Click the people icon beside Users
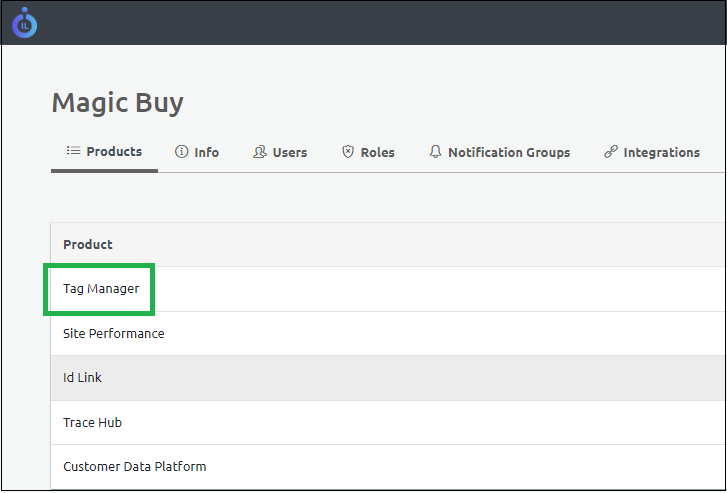This screenshot has width=727, height=493. coord(260,152)
